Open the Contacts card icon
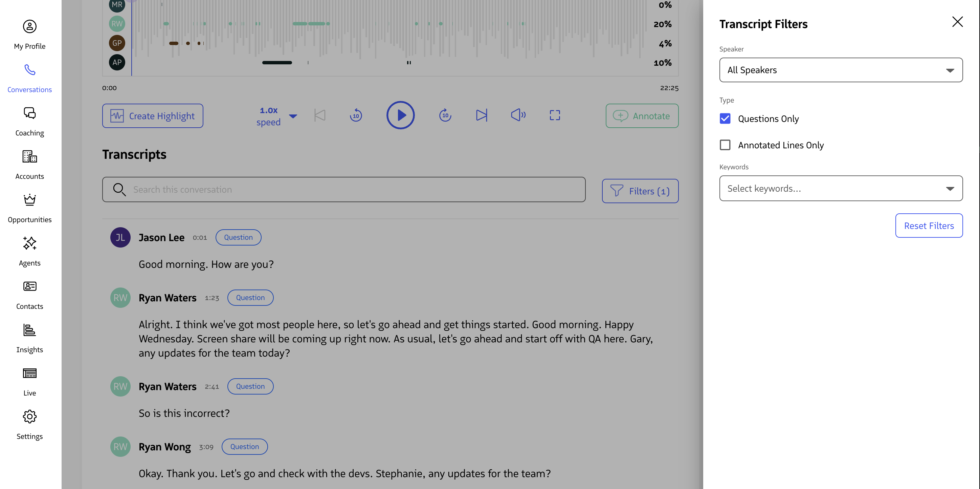 (x=30, y=286)
